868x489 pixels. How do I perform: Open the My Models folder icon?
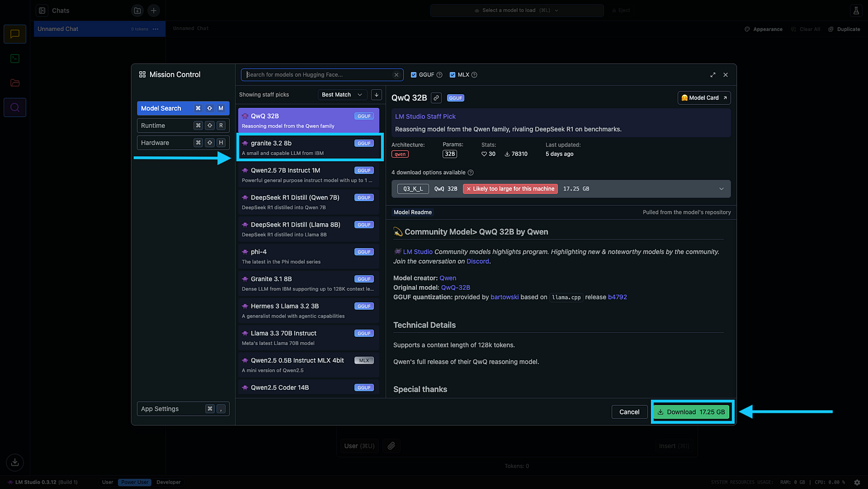click(15, 83)
